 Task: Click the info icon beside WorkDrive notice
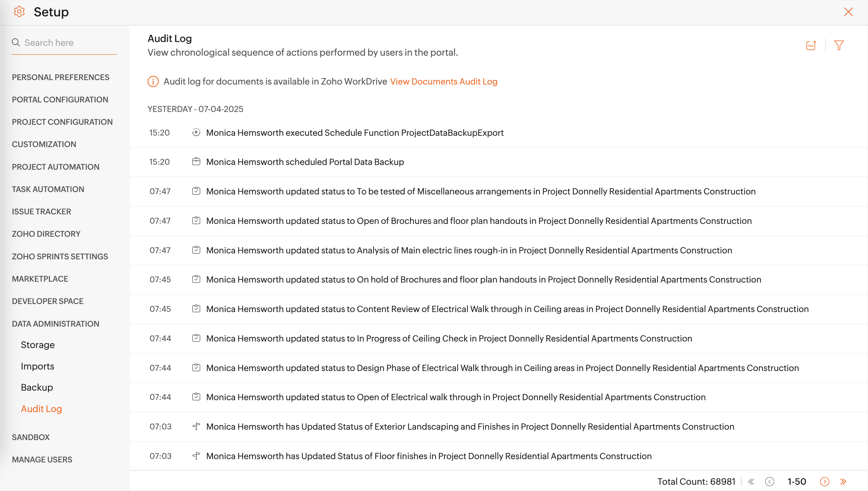pyautogui.click(x=153, y=82)
